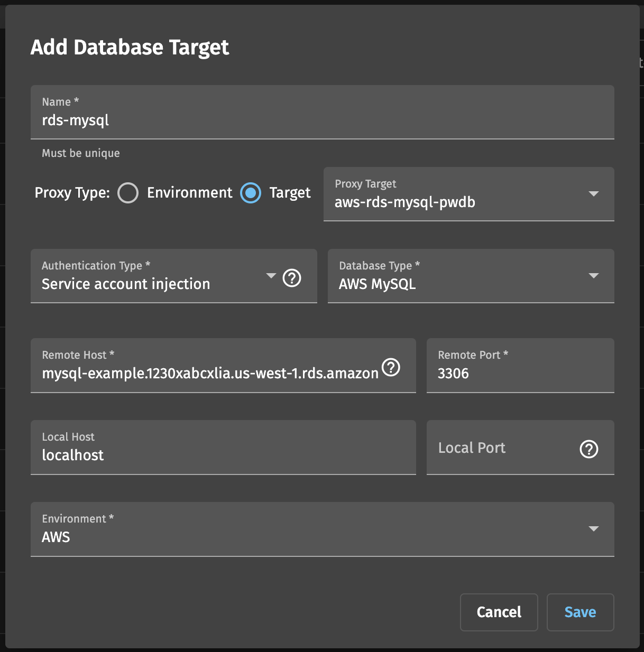Screen dimensions: 644x652
Task: Focus the Name field rds-mysql
Action: click(323, 112)
